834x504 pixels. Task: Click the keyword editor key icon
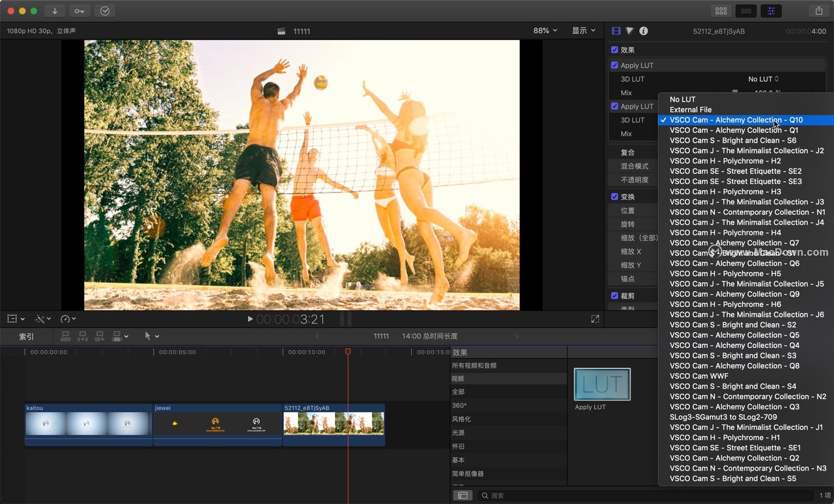click(79, 11)
